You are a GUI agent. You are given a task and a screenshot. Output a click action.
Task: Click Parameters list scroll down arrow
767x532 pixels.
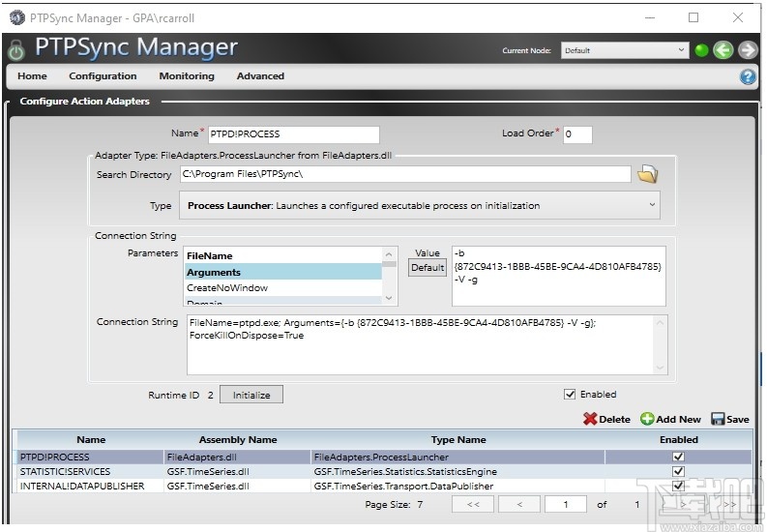pos(389,298)
